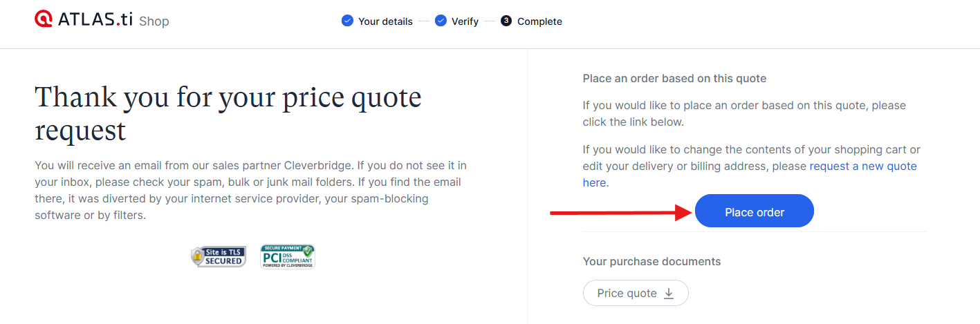Click the red ATLAS.ti logo icon

click(x=44, y=19)
